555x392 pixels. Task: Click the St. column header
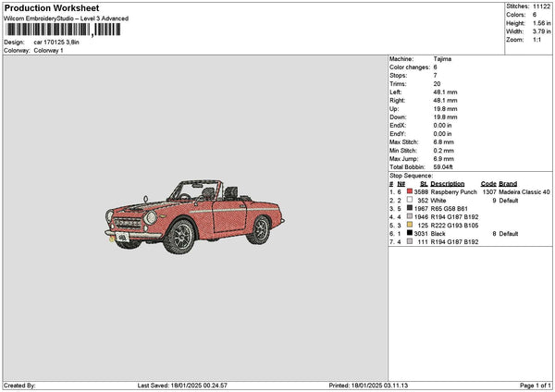coord(425,183)
